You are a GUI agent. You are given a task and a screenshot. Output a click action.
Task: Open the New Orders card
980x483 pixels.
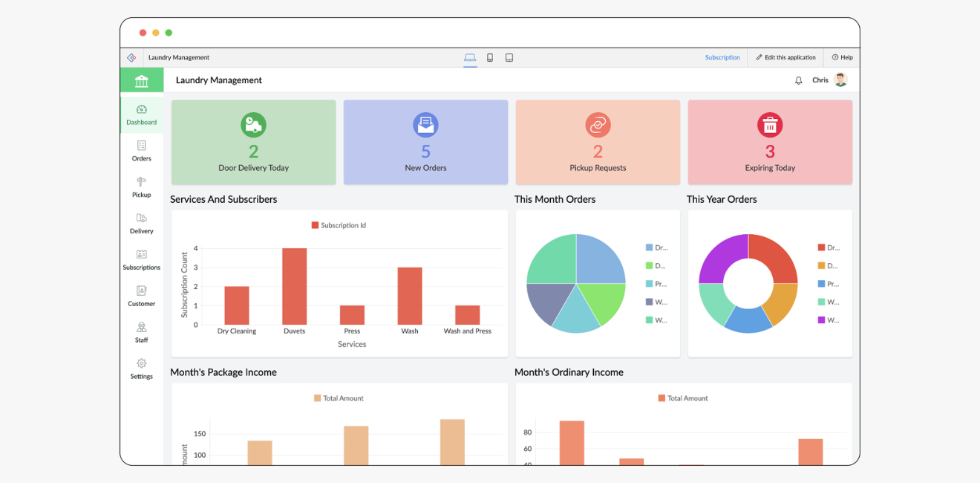[x=425, y=142]
